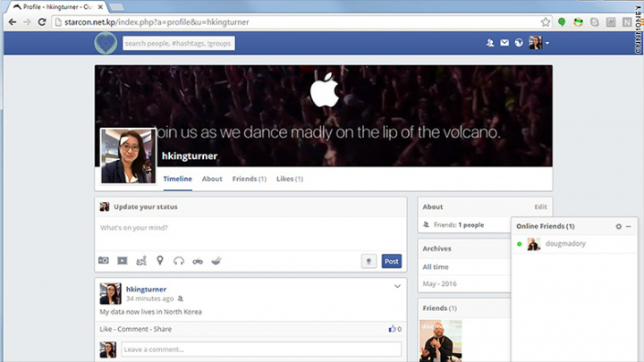Screen dimensions: 644x362
Task: Click the Edit link in About panel
Action: click(x=540, y=206)
